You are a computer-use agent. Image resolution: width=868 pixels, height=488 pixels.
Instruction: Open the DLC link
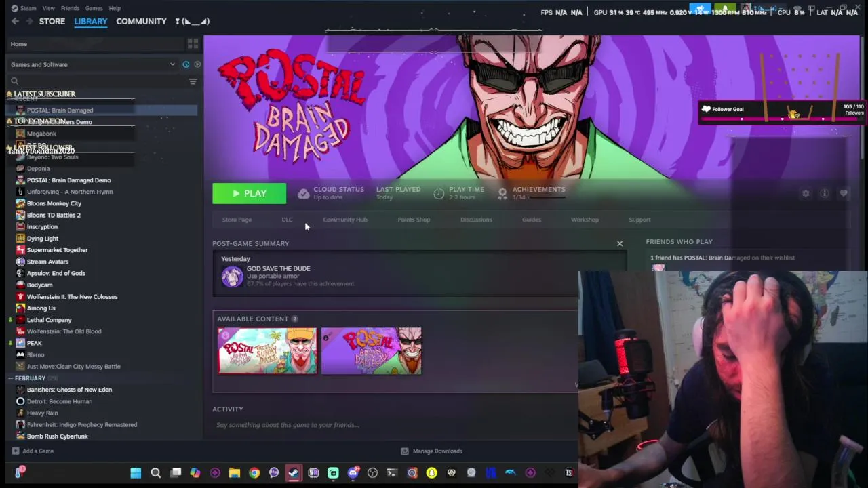pyautogui.click(x=288, y=220)
